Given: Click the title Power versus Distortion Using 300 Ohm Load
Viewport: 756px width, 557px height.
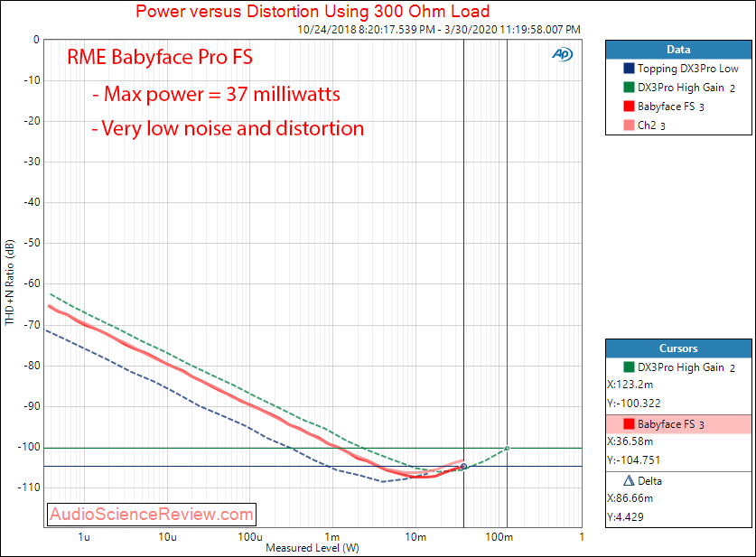Looking at the screenshot, I should click(x=313, y=11).
